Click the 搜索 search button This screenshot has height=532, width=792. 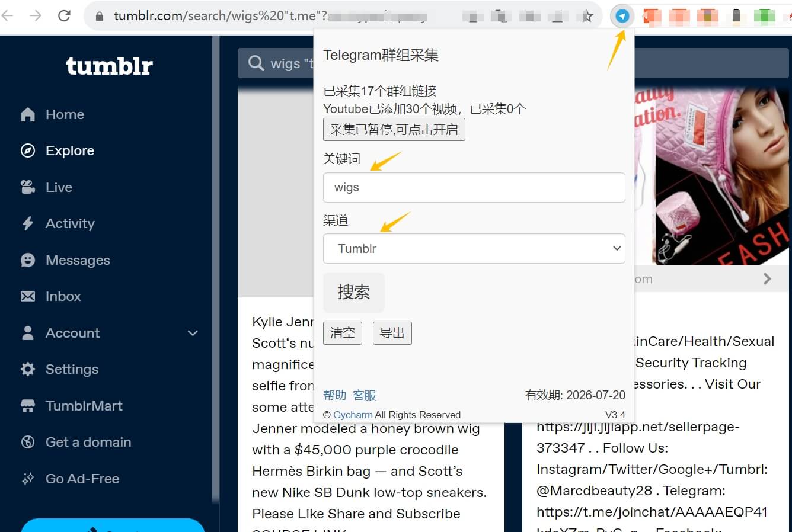tap(354, 292)
